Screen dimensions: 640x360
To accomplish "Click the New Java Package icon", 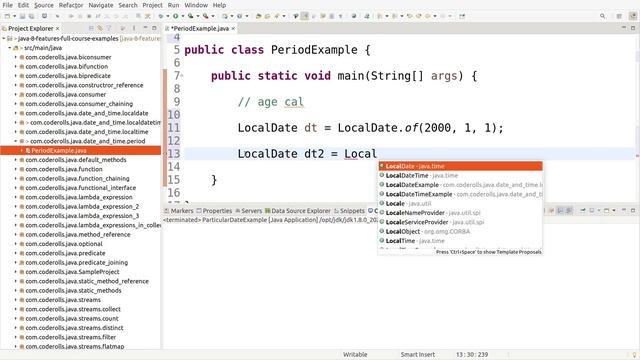I will click(225, 16).
